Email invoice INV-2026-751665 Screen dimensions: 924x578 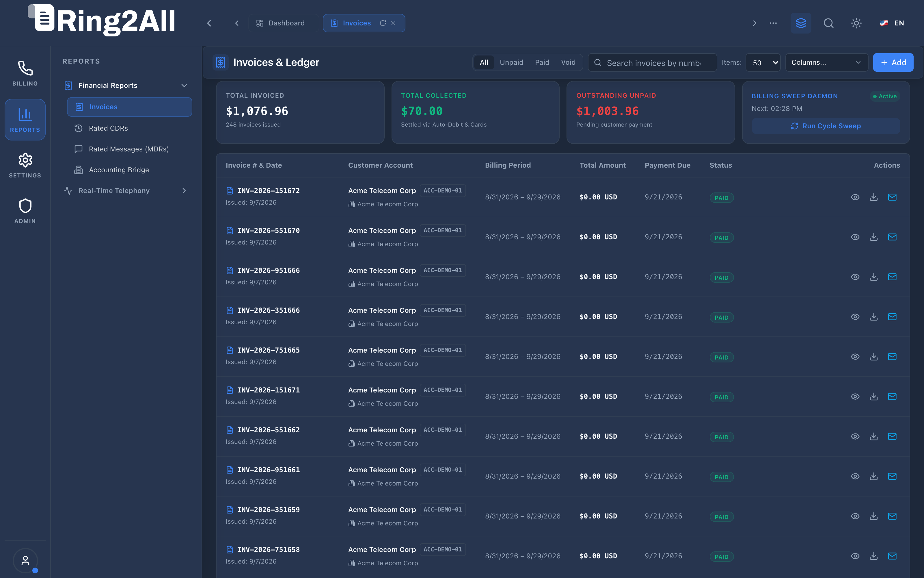(x=892, y=357)
